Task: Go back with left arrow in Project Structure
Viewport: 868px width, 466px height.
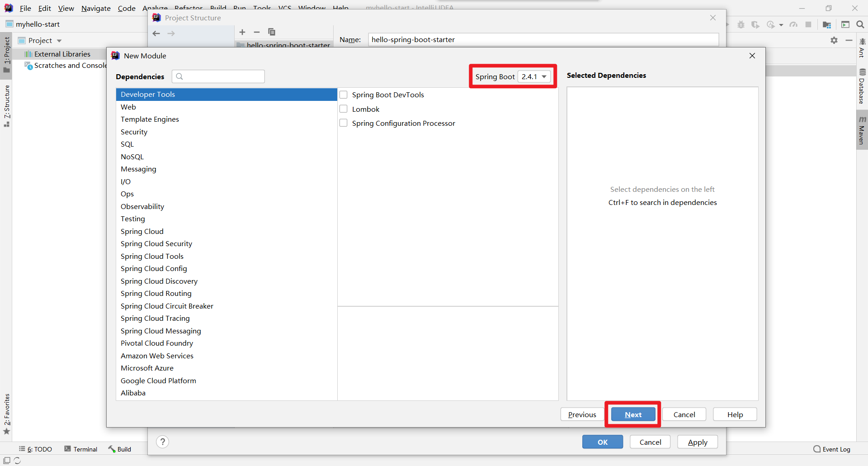Action: tap(156, 33)
